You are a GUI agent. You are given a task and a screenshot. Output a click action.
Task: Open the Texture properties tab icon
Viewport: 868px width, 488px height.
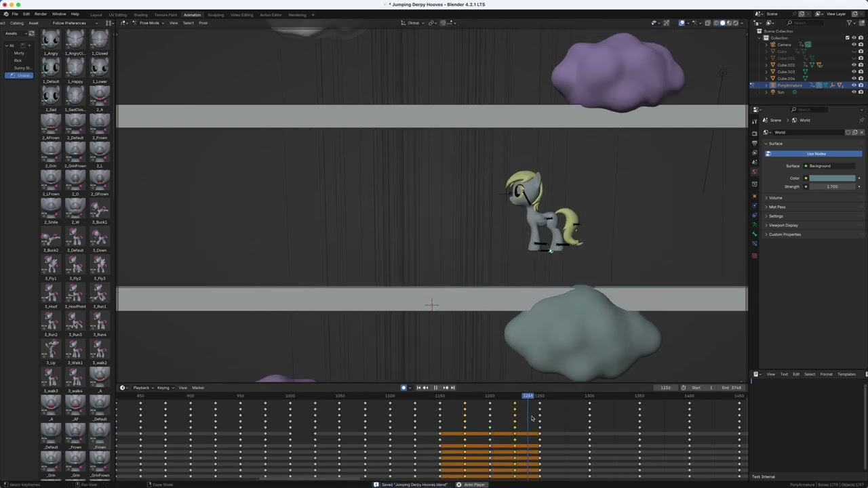[x=755, y=256]
